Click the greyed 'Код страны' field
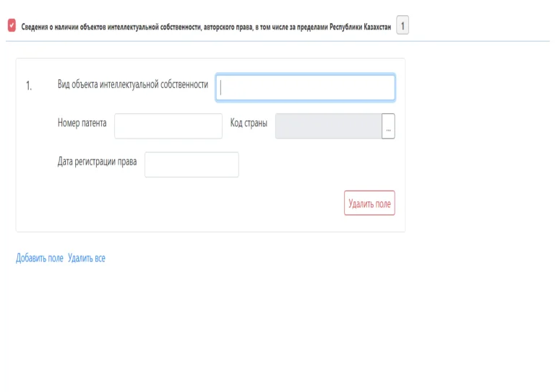555x392 pixels. tap(329, 126)
